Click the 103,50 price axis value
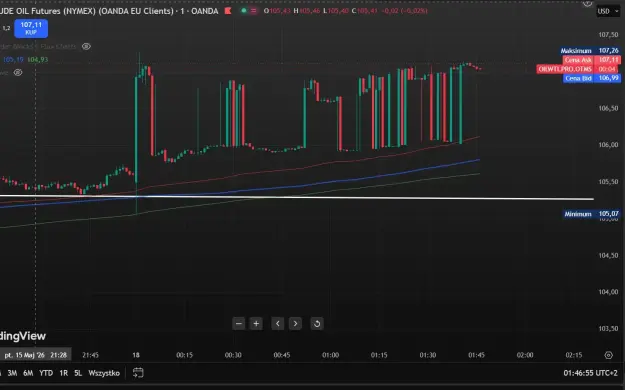Viewport: 625px width, 390px height. (608, 329)
